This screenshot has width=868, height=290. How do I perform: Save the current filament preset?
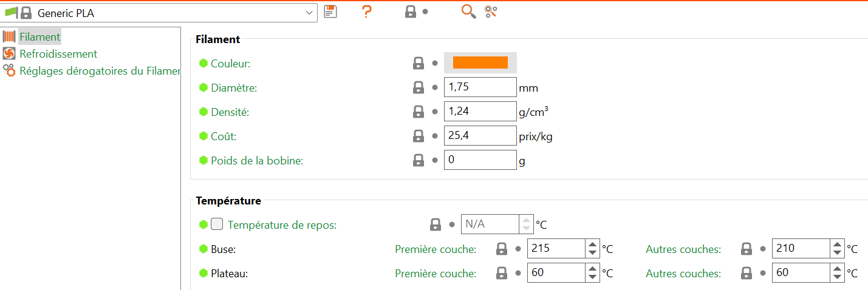point(330,12)
